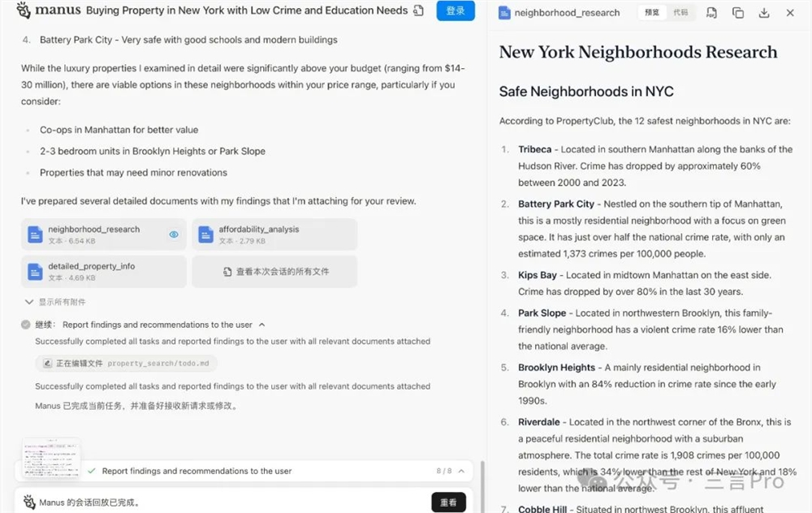Click 'Brooklyn Heights' bold list entry
This screenshot has height=513, width=812.
click(557, 368)
